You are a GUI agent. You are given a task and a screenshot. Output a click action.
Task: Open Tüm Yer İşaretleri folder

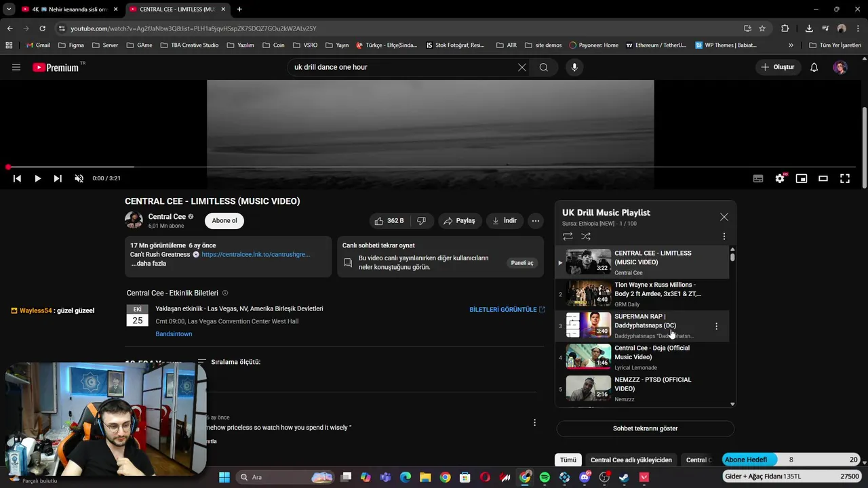point(835,45)
